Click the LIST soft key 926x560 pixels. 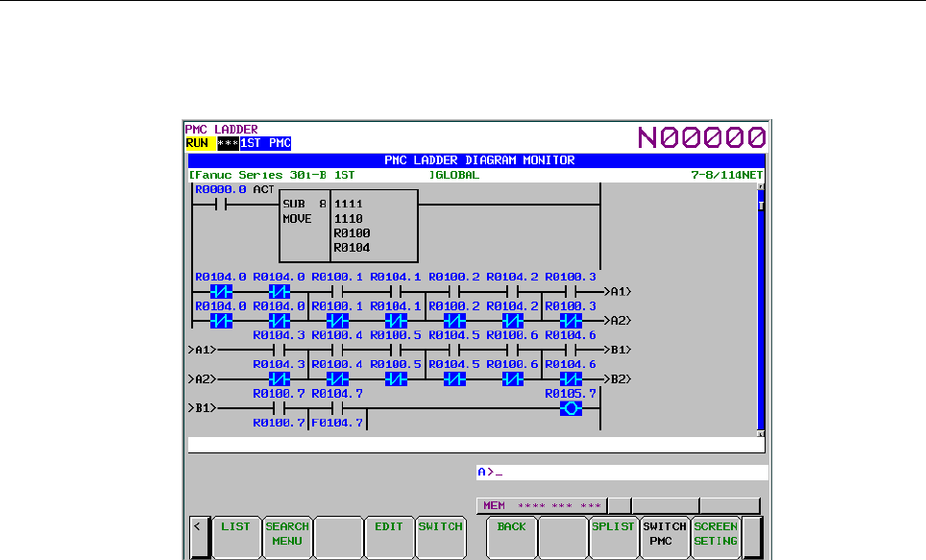point(236,536)
